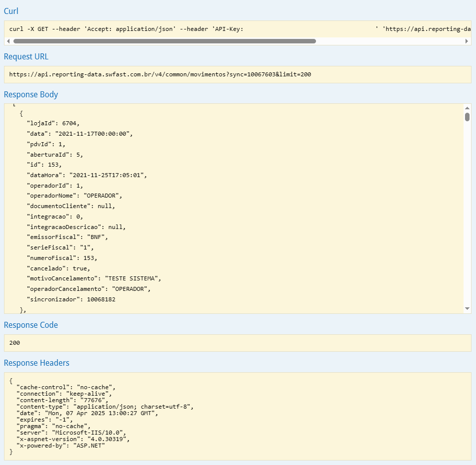Click the "integracaoDescricao": null line
The height and width of the screenshot is (465, 476).
coord(76,227)
